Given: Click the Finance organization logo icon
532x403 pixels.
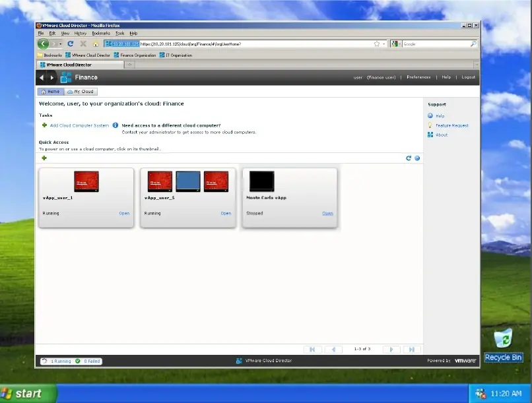Looking at the screenshot, I should click(66, 78).
